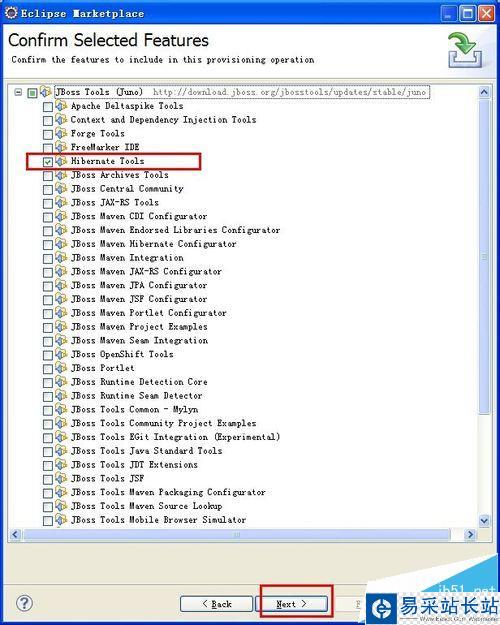Select the FreeMarker IDE row text

click(x=105, y=147)
